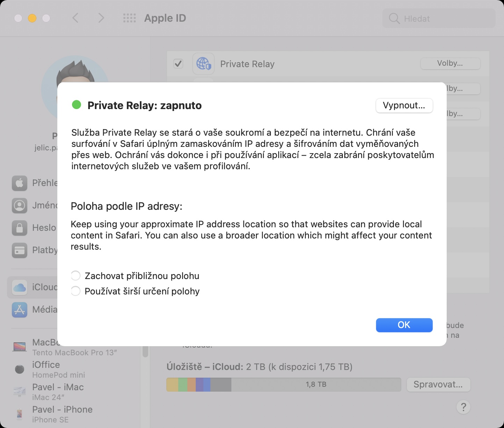
Task: Open the Média App Store icon
Action: [x=20, y=309]
